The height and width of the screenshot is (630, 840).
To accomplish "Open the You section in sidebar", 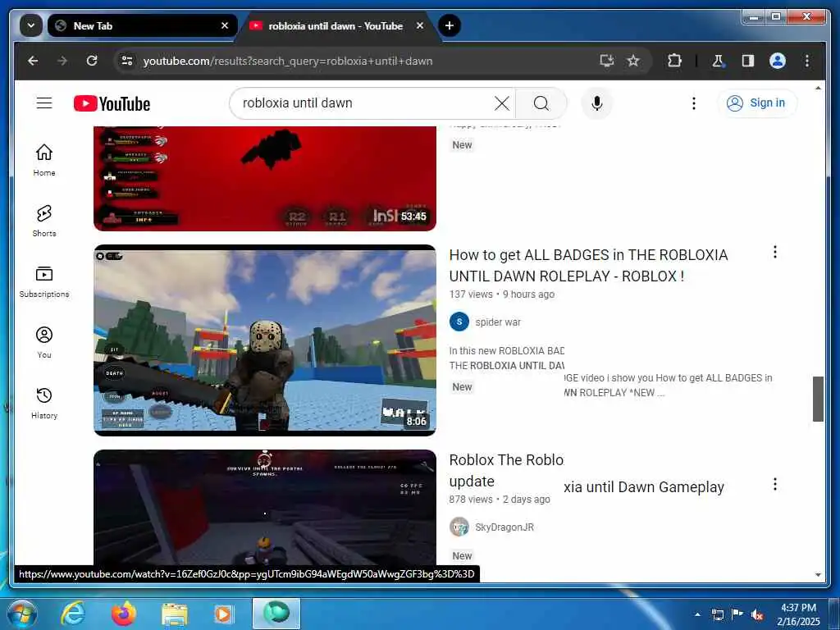I will 44,342.
